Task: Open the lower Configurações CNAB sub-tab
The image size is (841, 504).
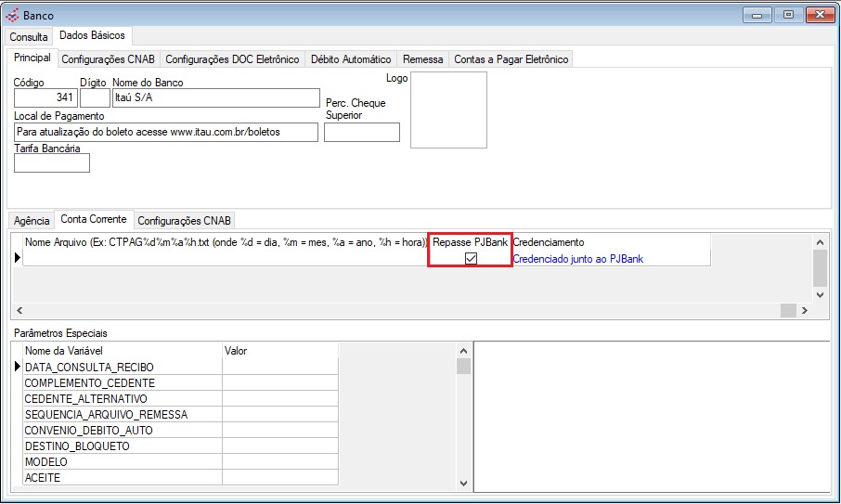Action: 184,220
